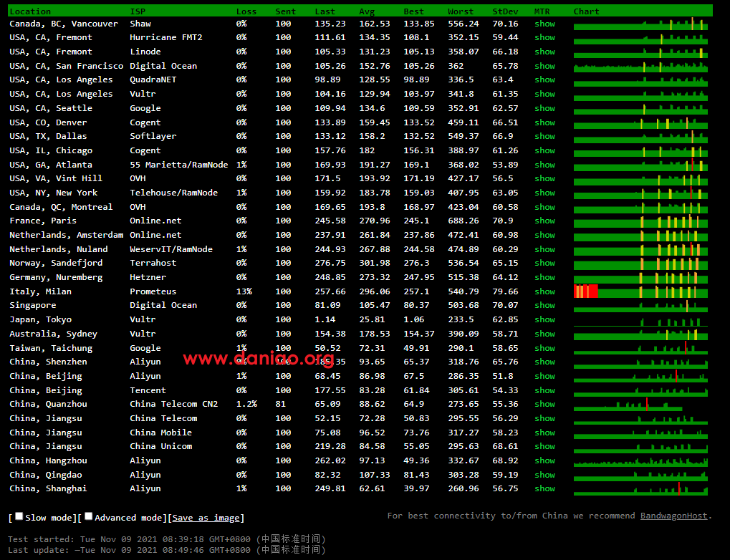Enable the Advanced mode checkbox
Viewport: 730px width, 560px height.
88,516
